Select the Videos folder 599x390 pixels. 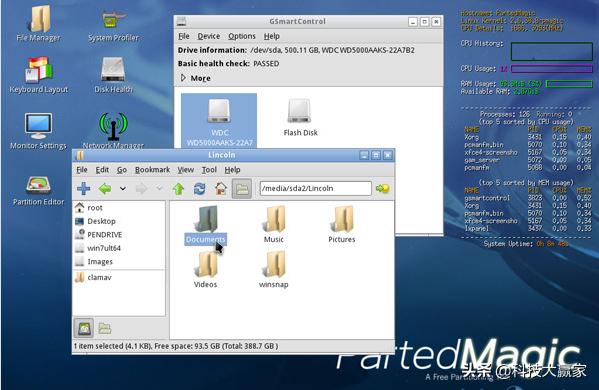coord(206,270)
